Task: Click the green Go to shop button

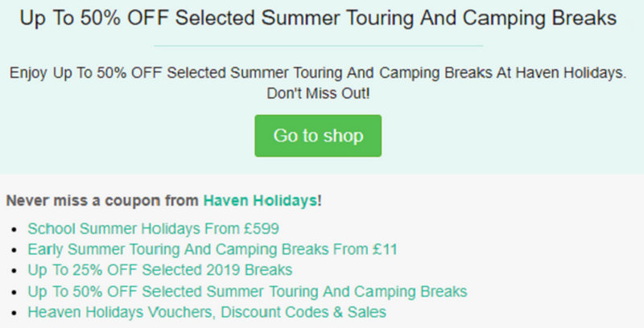Action: coord(318,135)
